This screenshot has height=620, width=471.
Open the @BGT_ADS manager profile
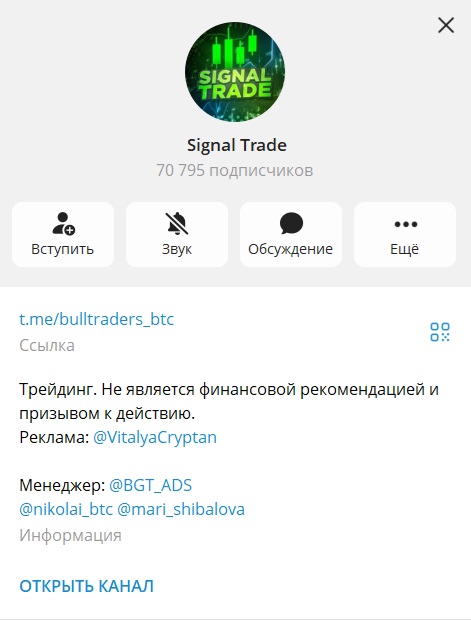point(150,485)
